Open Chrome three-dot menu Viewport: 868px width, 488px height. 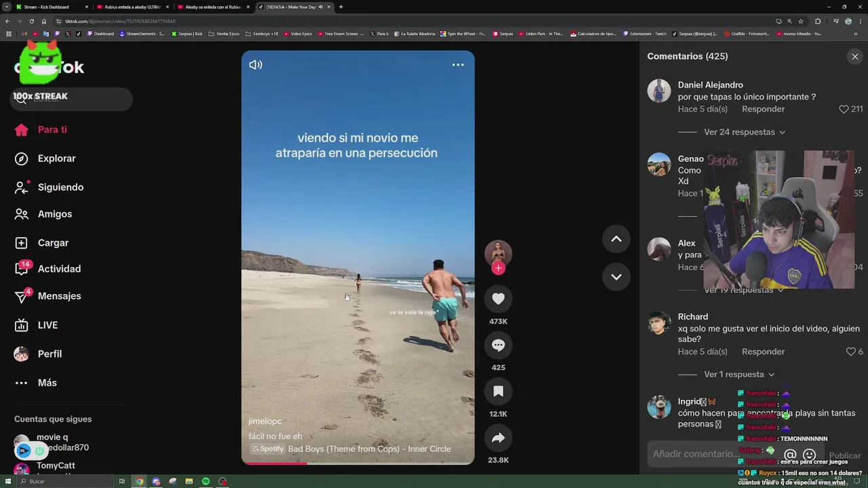pos(861,21)
